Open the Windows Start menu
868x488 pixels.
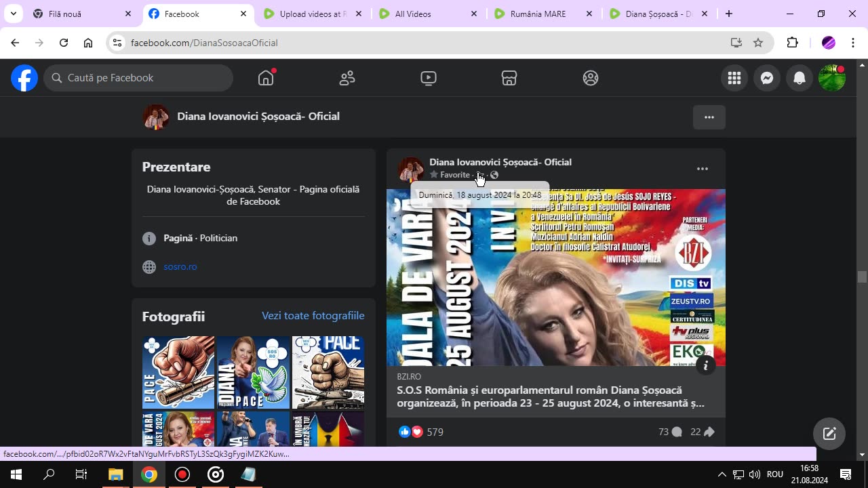click(x=16, y=474)
